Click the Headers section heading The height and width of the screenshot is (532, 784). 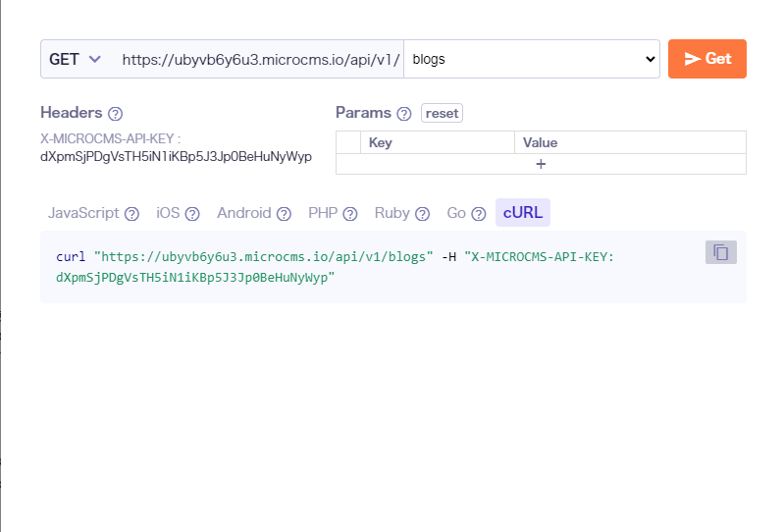(x=72, y=113)
